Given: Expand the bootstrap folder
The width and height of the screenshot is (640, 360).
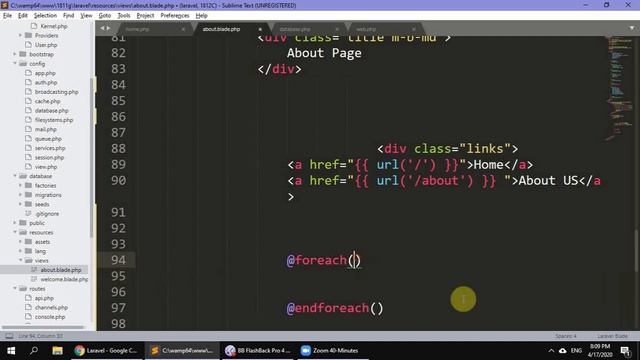Looking at the screenshot, I should pos(15,54).
